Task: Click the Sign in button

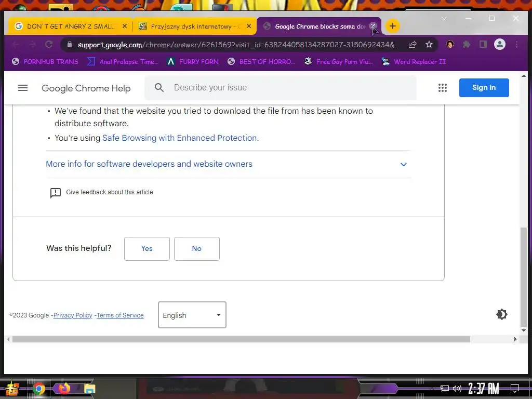Action: pyautogui.click(x=484, y=87)
